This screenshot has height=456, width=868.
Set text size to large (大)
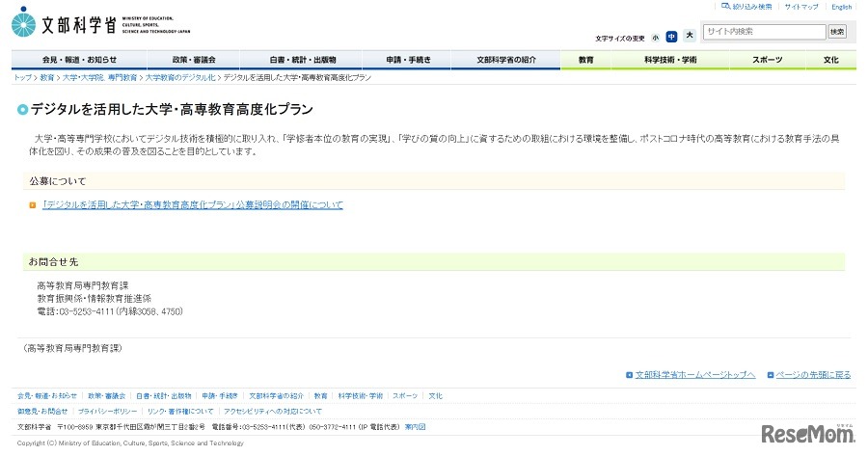click(690, 36)
